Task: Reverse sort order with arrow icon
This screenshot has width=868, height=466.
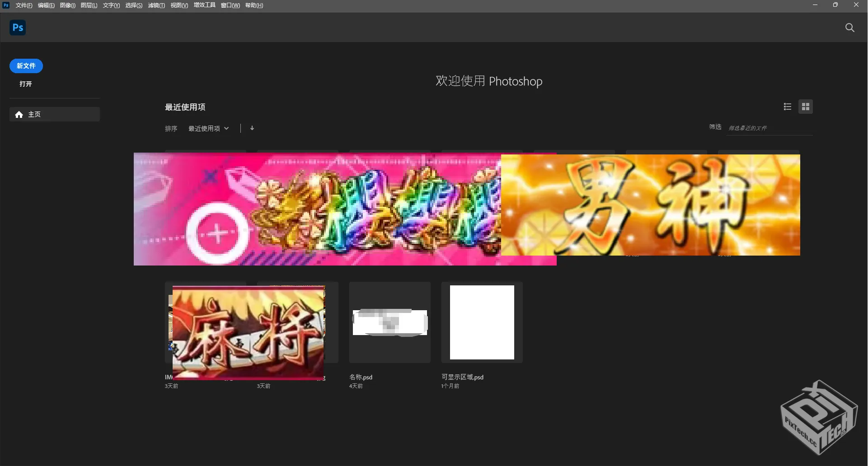Action: (252, 128)
